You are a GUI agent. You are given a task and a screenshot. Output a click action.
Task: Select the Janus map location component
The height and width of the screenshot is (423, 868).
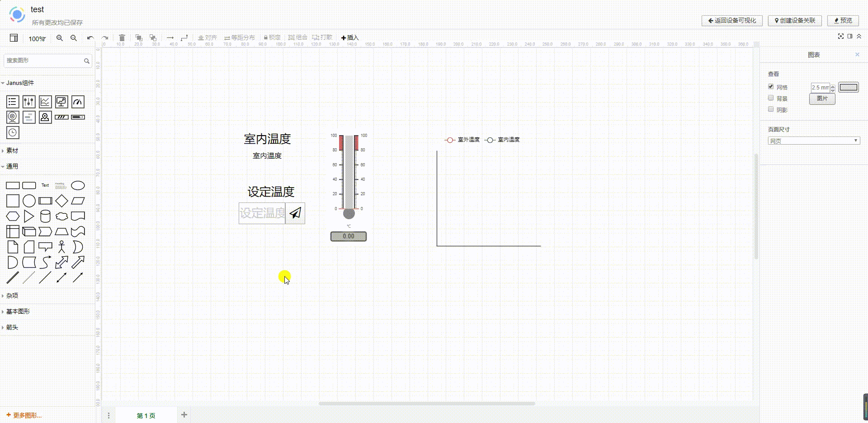point(45,117)
